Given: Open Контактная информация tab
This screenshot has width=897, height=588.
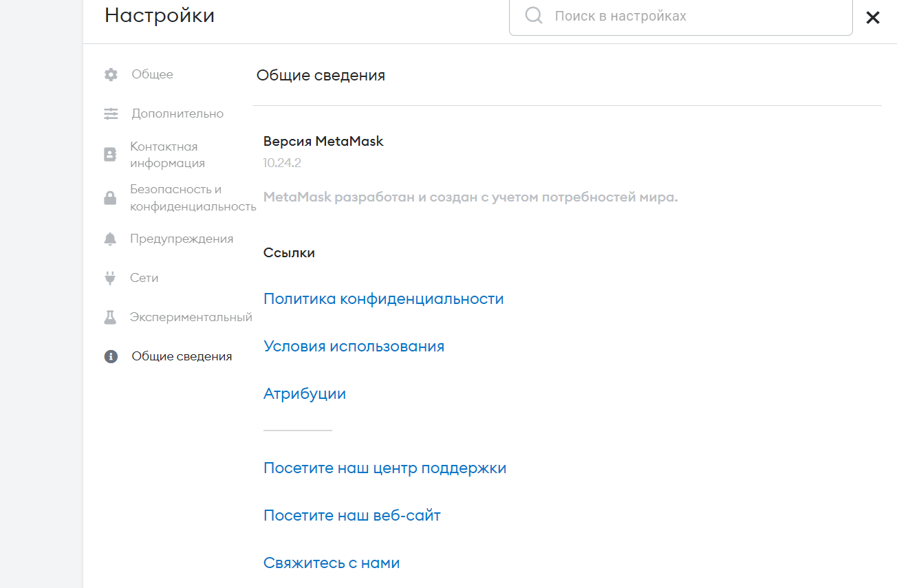Looking at the screenshot, I should (168, 155).
